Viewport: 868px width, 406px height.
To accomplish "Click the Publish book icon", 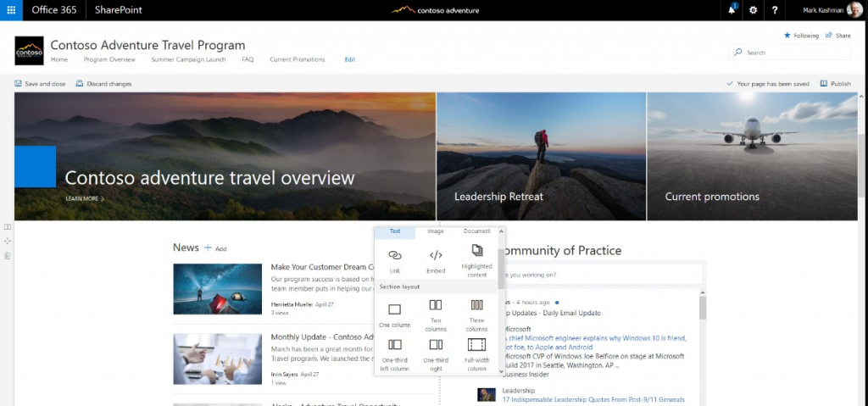I will click(824, 84).
